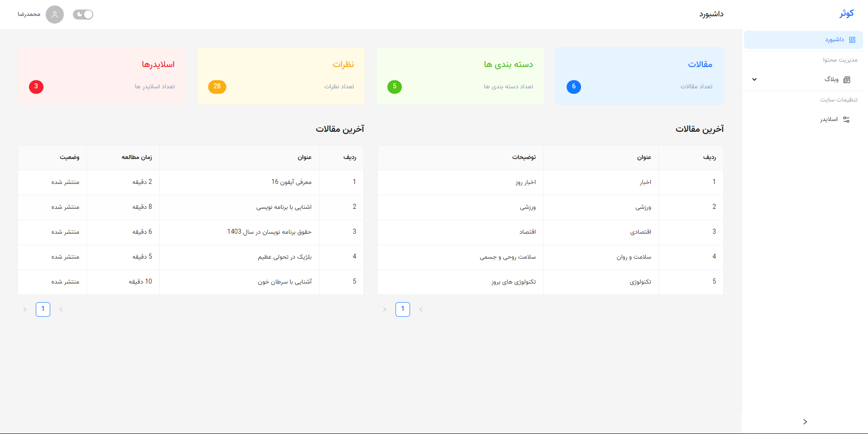The image size is (868, 434).
Task: Click the green badge showing 5 categories
Action: tap(394, 87)
